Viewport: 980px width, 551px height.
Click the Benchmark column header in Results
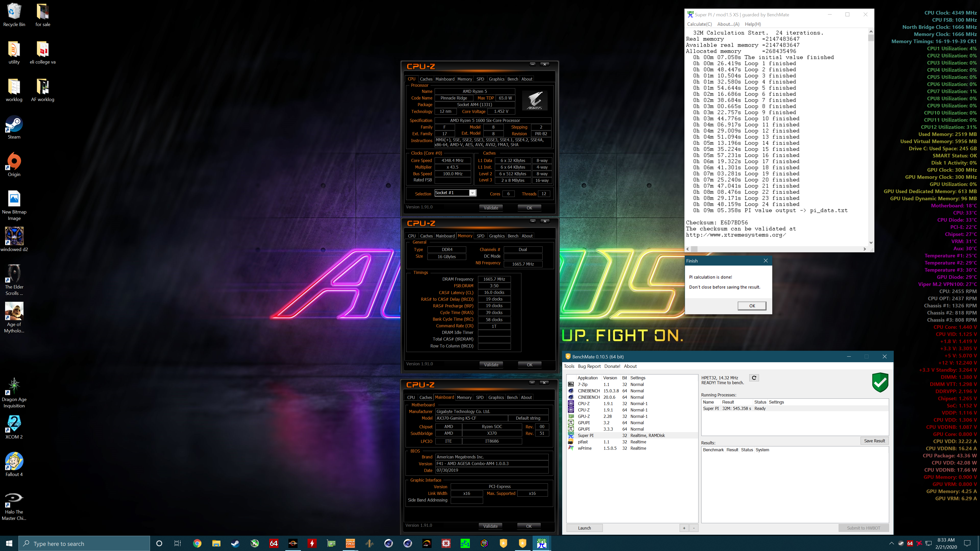pos(713,450)
